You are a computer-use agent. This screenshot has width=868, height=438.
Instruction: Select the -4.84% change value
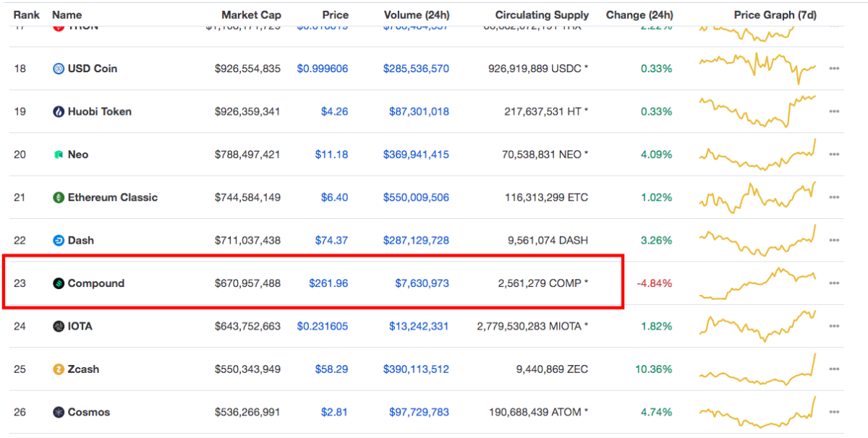[x=655, y=283]
